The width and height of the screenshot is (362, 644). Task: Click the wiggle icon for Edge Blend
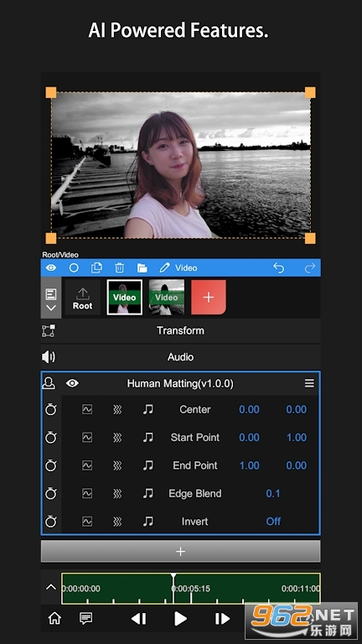117,493
